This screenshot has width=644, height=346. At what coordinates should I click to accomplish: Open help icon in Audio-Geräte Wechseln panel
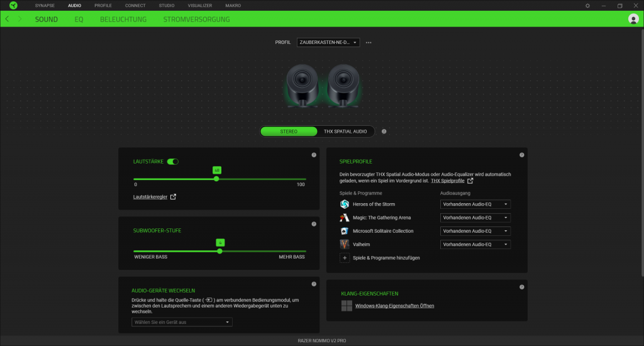pyautogui.click(x=314, y=284)
